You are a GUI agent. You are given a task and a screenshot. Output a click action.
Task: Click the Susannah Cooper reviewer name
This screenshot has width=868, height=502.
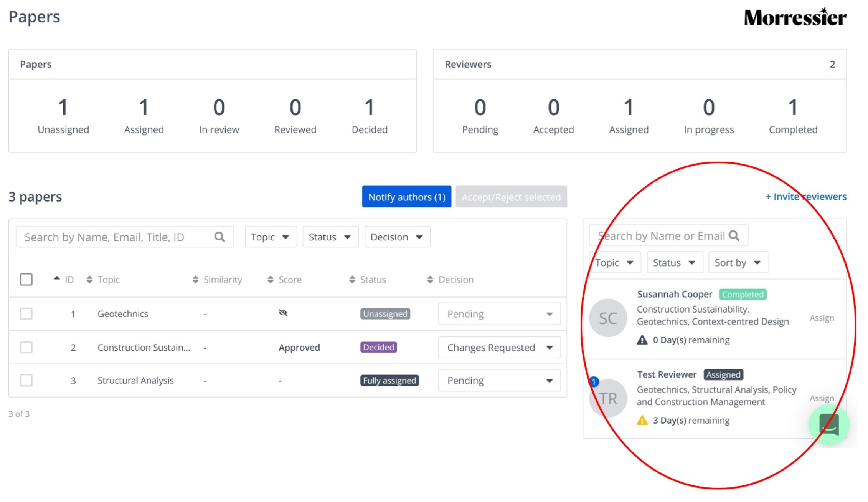[675, 294]
